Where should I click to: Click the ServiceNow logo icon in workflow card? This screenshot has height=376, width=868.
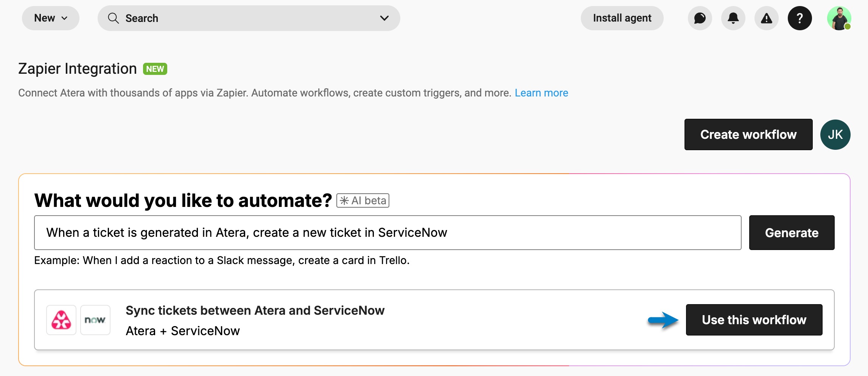95,320
